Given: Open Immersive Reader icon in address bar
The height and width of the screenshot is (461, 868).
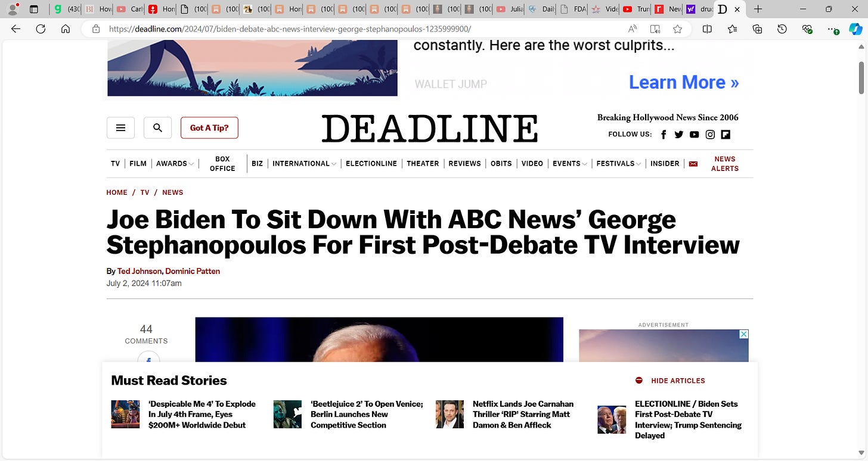Looking at the screenshot, I should (655, 29).
